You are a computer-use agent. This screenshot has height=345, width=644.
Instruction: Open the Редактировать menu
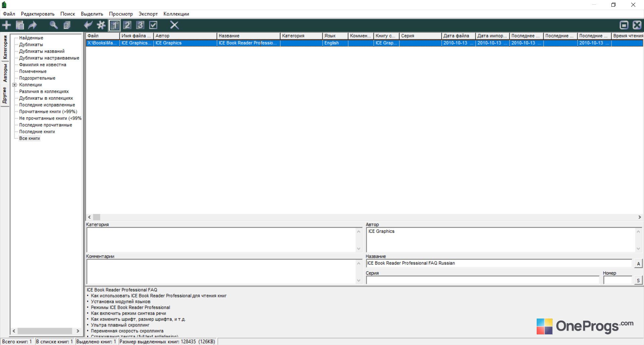(x=38, y=14)
